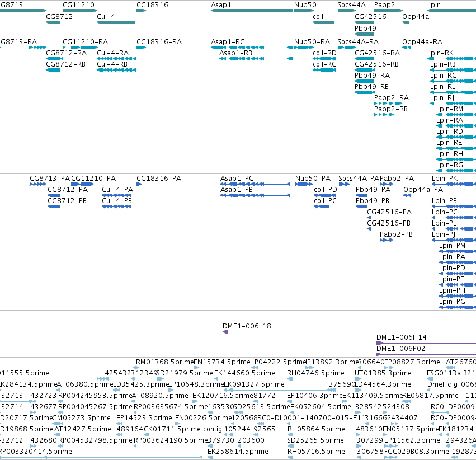
Task: Click EST SD21979.5prime
Action: [x=185, y=373]
